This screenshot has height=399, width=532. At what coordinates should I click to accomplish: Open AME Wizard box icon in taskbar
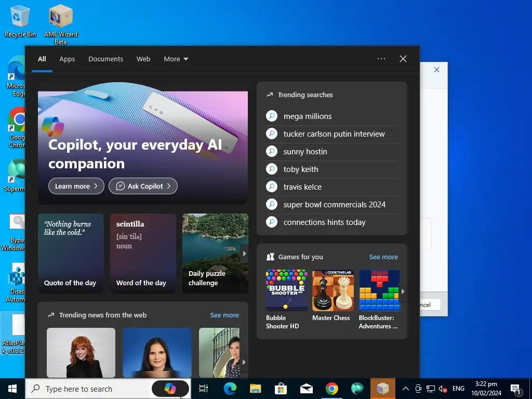[x=383, y=388]
